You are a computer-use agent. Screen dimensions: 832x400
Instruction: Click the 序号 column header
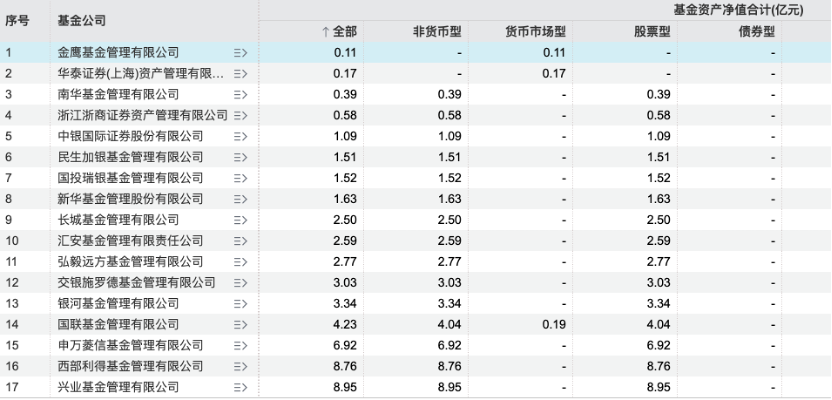[18, 21]
